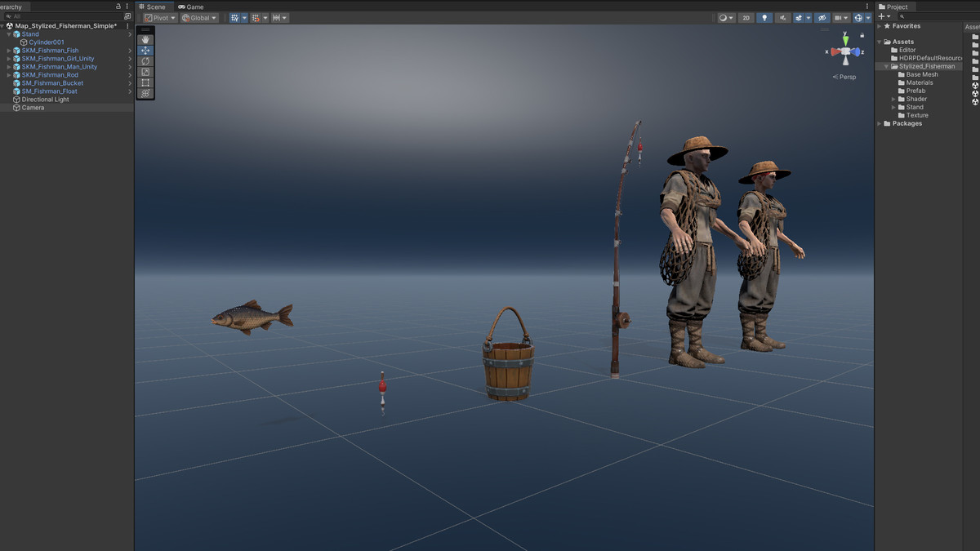Open the draw mode shading dropdown
This screenshot has height=551, width=980.
pyautogui.click(x=726, y=17)
